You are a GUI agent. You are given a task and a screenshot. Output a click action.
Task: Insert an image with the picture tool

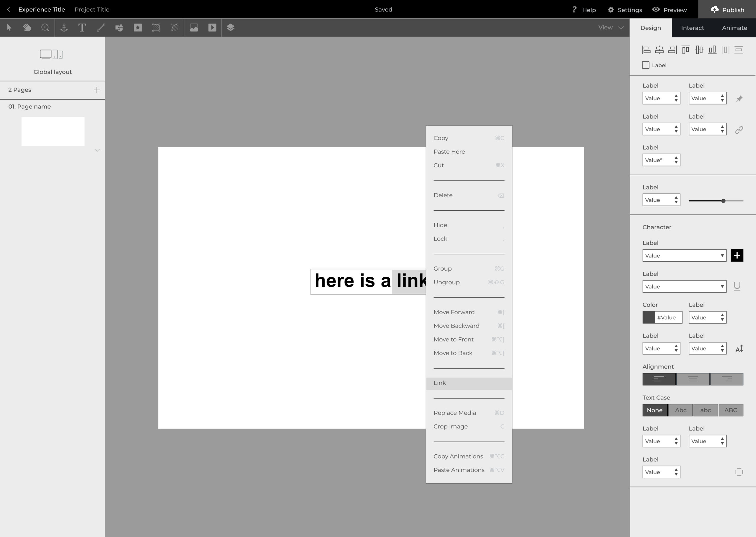[194, 27]
